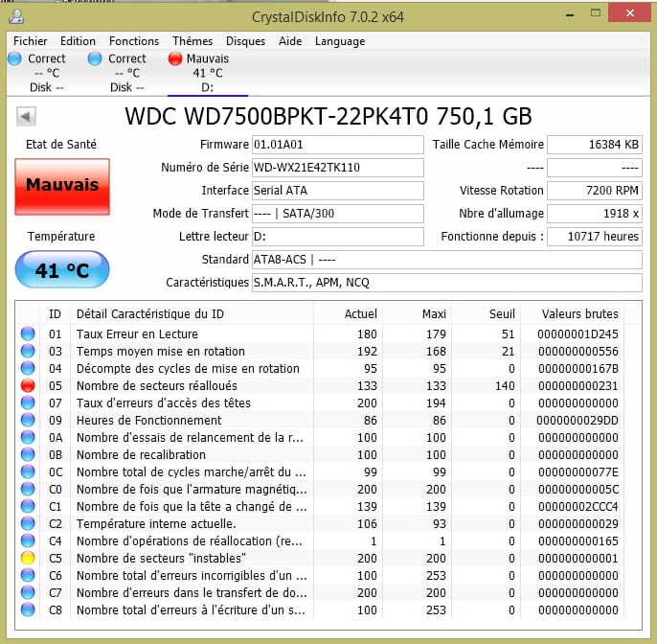The height and width of the screenshot is (644, 657).
Task: Click red status icon for secteurs réalloués
Action: click(x=28, y=385)
